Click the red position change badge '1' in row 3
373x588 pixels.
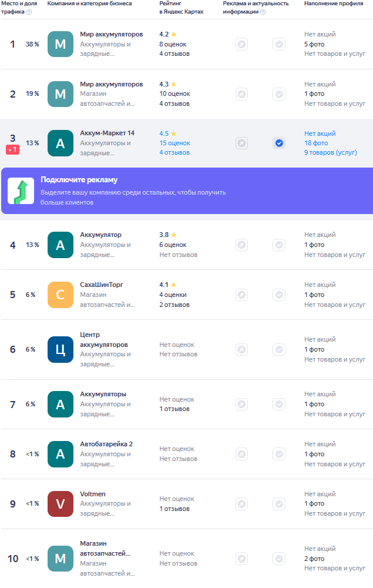tap(12, 149)
